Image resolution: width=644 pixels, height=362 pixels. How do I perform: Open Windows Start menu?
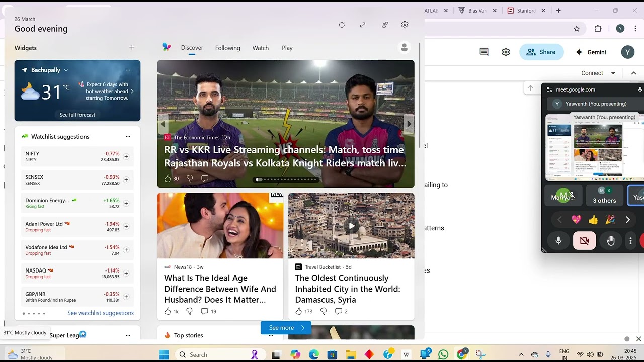click(164, 354)
